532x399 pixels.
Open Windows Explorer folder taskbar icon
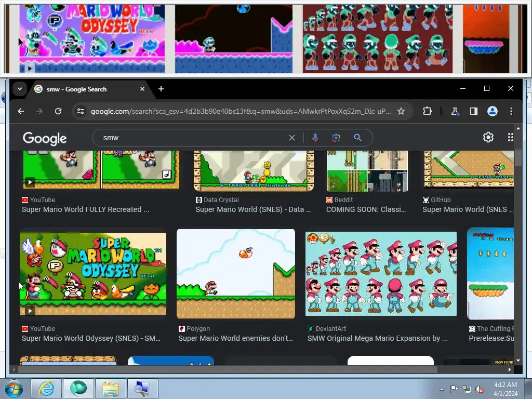111,389
